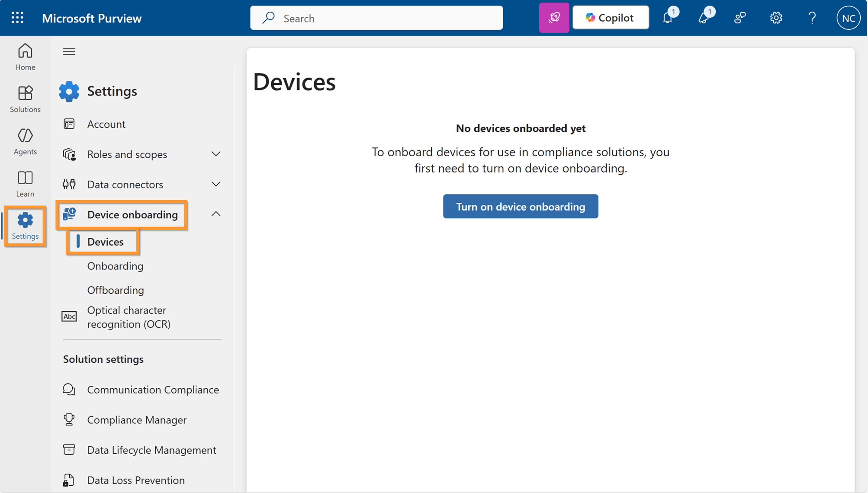Image resolution: width=868 pixels, height=493 pixels.
Task: Open Optical character recognition (OCR) settings
Action: point(129,317)
